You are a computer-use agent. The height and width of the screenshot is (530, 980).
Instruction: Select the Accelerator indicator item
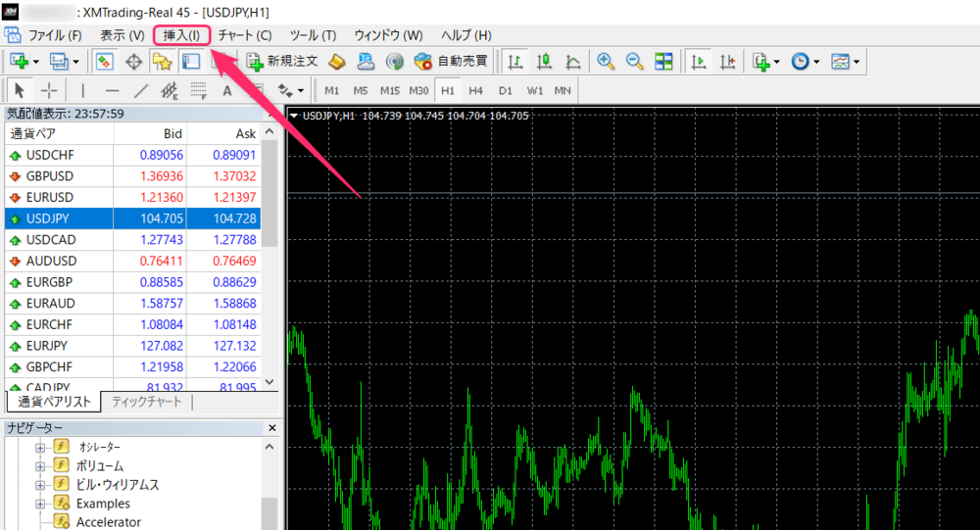click(x=108, y=522)
